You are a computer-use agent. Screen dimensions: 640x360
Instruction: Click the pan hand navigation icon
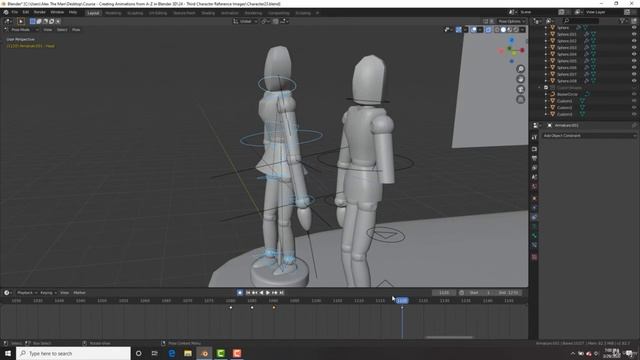(x=520, y=79)
